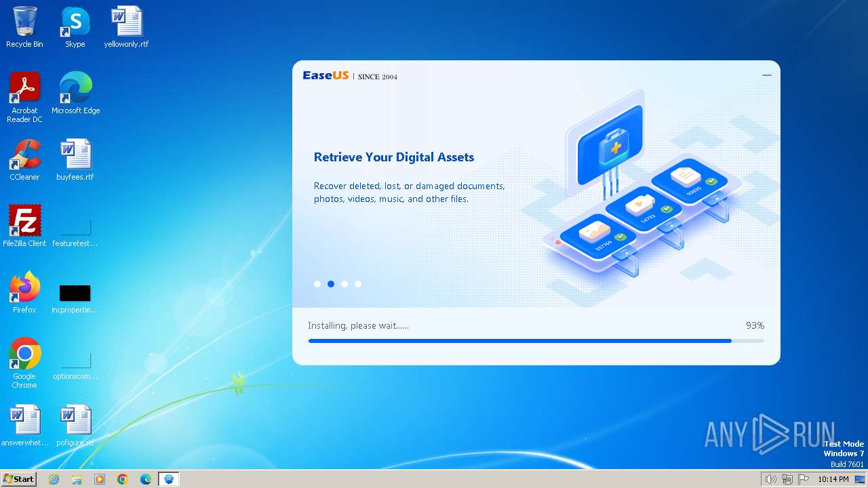
Task: Open File Explorer from the taskbar
Action: pos(77,479)
